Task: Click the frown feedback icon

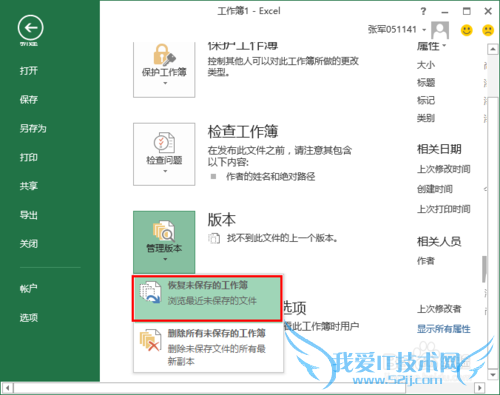Action: tap(488, 30)
